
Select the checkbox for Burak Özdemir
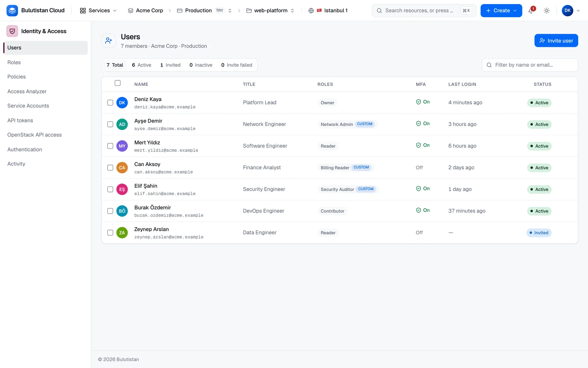tap(110, 211)
